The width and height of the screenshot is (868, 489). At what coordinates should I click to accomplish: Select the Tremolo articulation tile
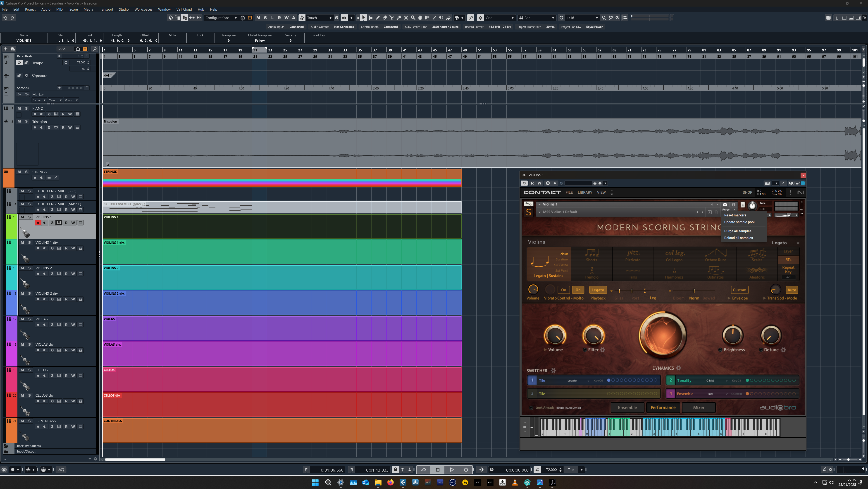[x=591, y=273]
